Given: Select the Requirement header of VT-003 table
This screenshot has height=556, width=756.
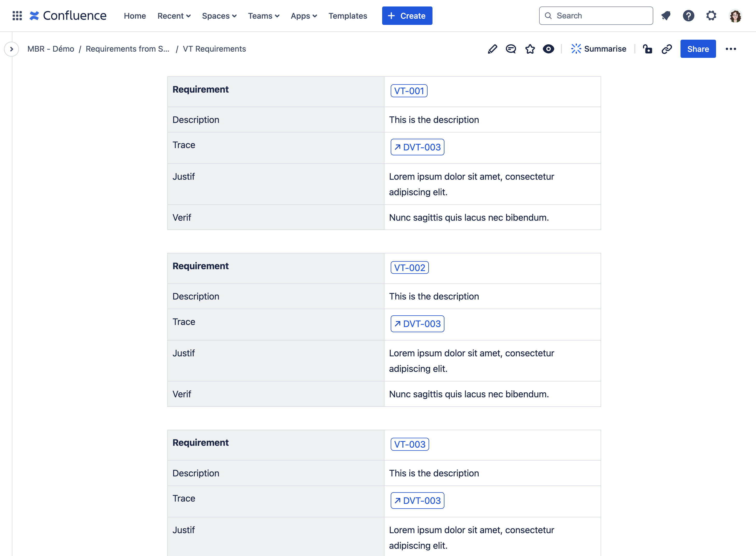Looking at the screenshot, I should point(200,443).
